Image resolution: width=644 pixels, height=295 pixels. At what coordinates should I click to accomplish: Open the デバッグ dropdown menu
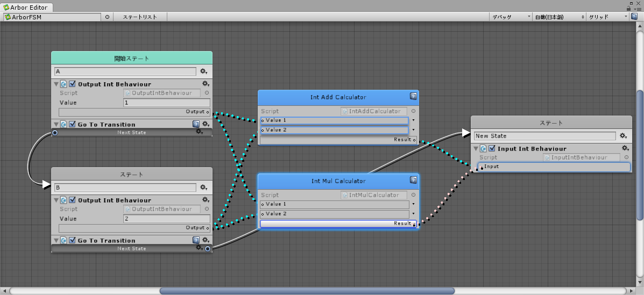(x=511, y=17)
